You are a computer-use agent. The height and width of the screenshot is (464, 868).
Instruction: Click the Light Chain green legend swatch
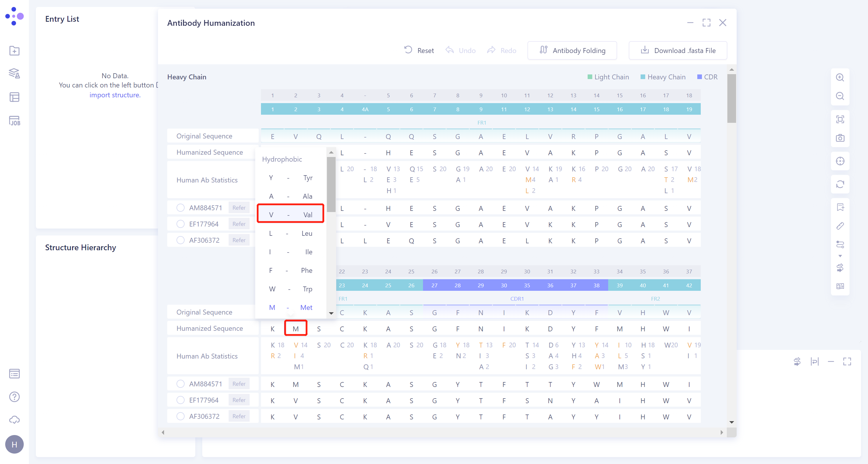(590, 77)
